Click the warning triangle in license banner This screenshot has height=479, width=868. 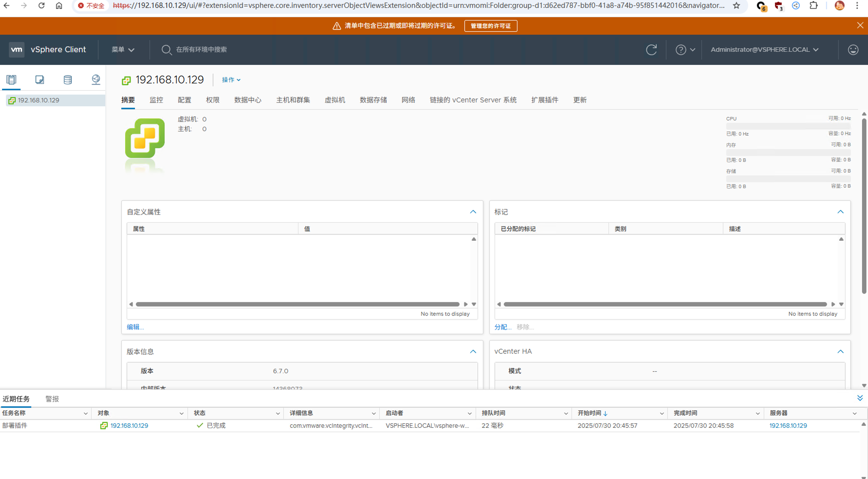coord(337,26)
